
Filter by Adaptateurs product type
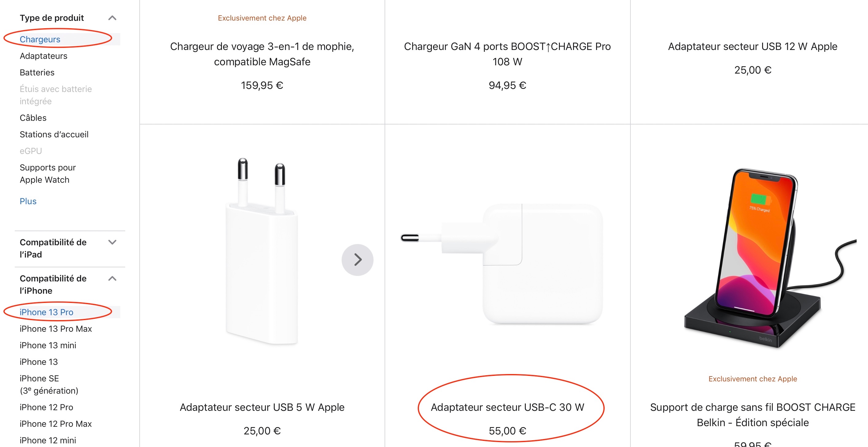44,56
